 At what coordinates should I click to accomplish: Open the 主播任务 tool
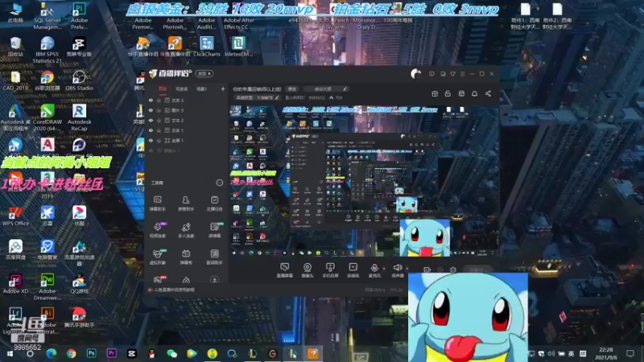pos(214,204)
